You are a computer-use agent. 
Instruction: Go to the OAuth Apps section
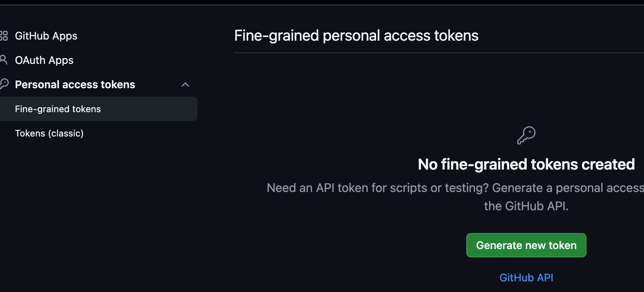click(44, 60)
